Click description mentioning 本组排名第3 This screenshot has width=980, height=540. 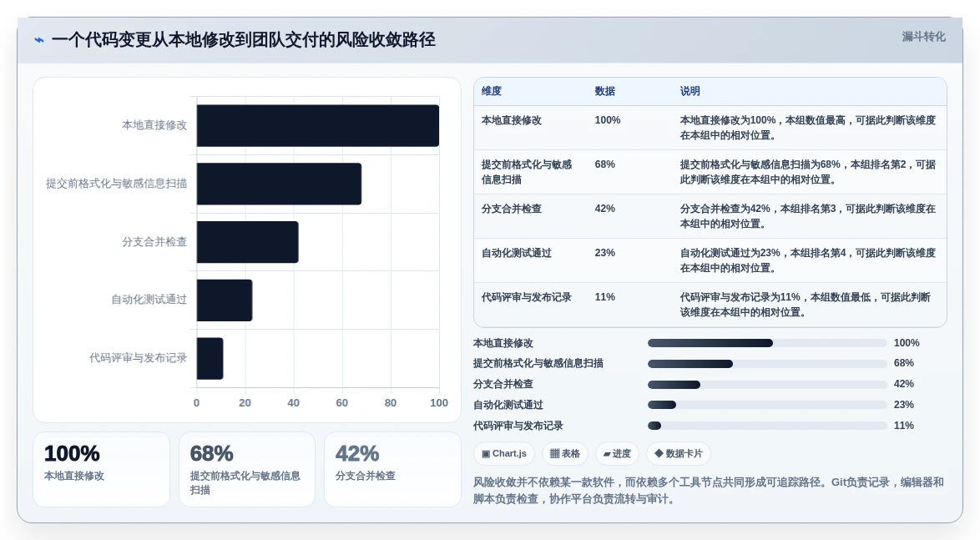[807, 216]
